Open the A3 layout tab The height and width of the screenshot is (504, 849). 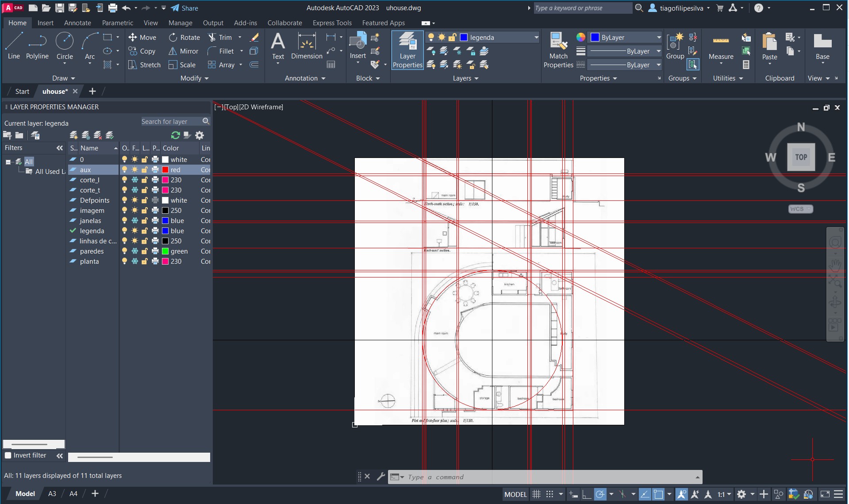click(52, 493)
